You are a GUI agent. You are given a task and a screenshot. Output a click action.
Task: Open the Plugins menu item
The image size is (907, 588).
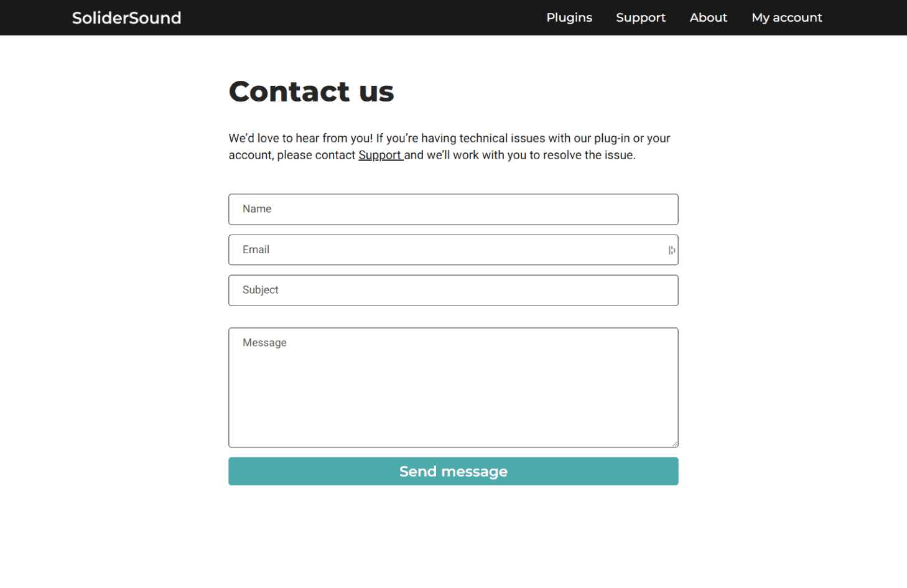569,18
